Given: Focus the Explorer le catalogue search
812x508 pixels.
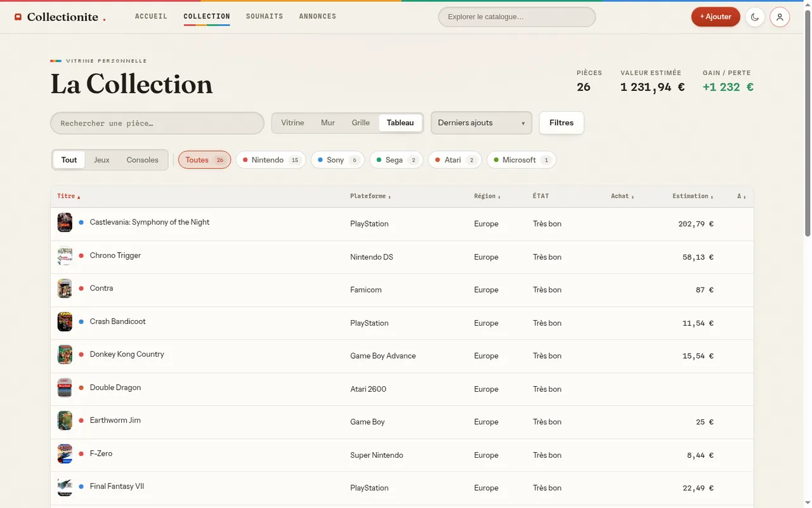Looking at the screenshot, I should tap(517, 17).
